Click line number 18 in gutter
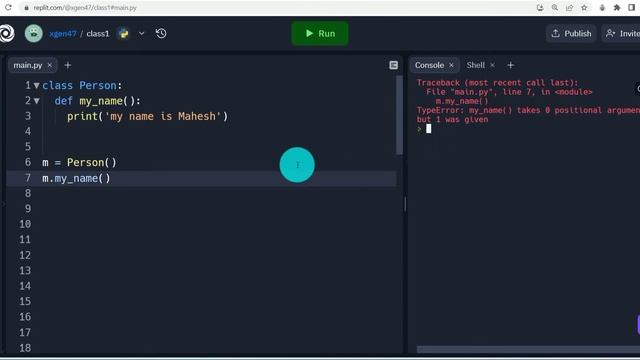This screenshot has width=640, height=360. [25, 348]
